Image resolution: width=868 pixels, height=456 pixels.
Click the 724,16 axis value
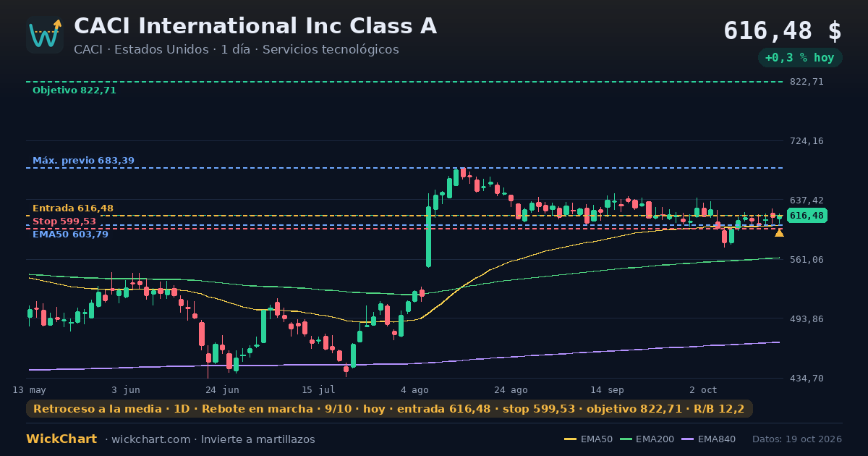pyautogui.click(x=807, y=141)
